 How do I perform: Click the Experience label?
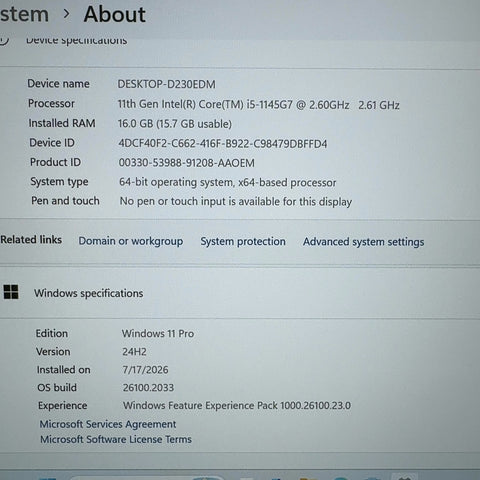click(63, 405)
